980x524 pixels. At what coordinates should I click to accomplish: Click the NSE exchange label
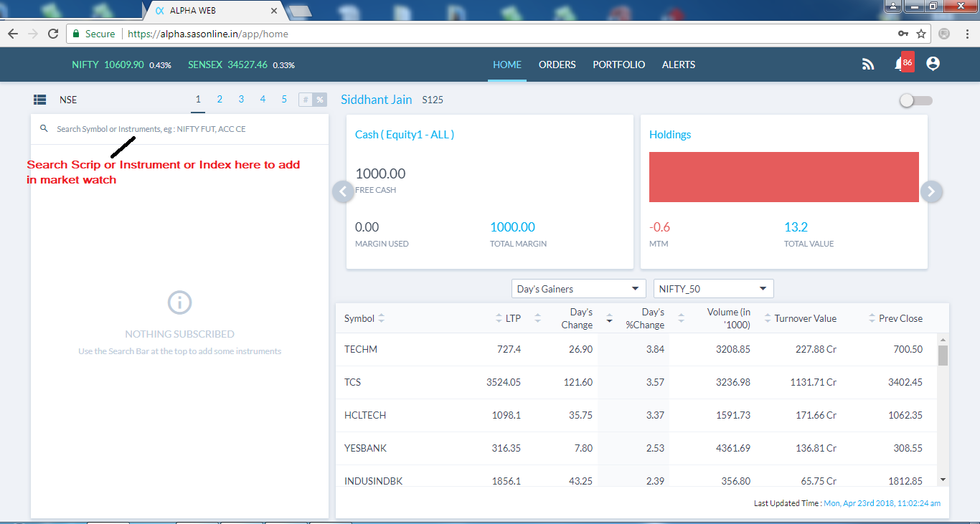coord(68,100)
